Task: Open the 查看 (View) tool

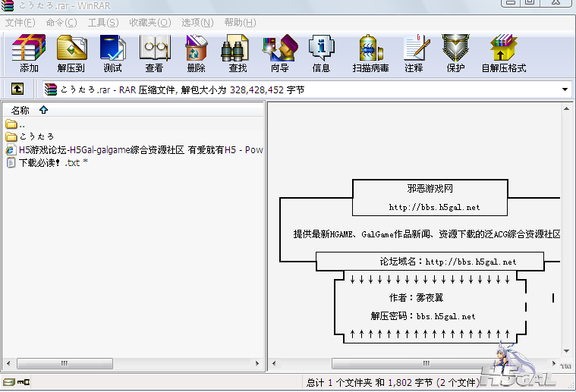Action: 154,53
